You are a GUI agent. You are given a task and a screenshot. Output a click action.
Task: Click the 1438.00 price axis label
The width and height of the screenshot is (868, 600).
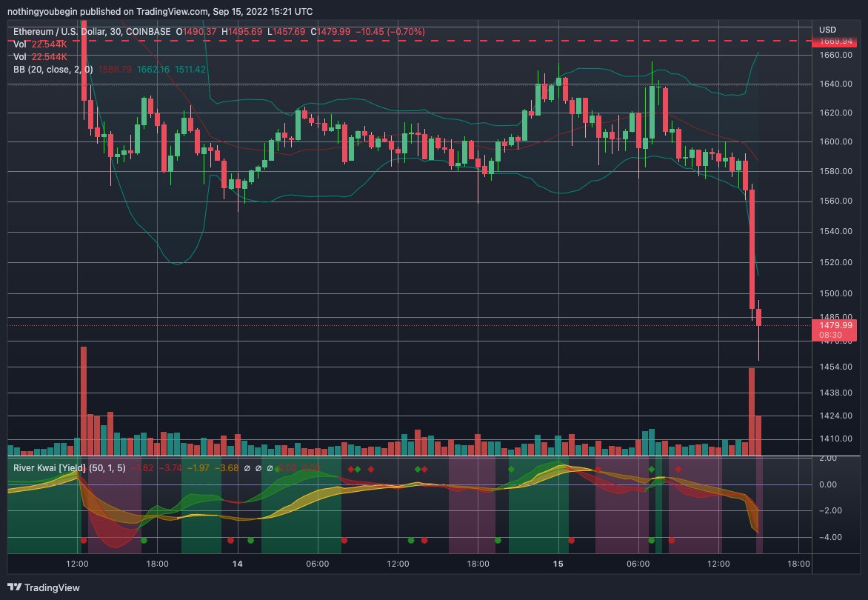pyautogui.click(x=835, y=393)
